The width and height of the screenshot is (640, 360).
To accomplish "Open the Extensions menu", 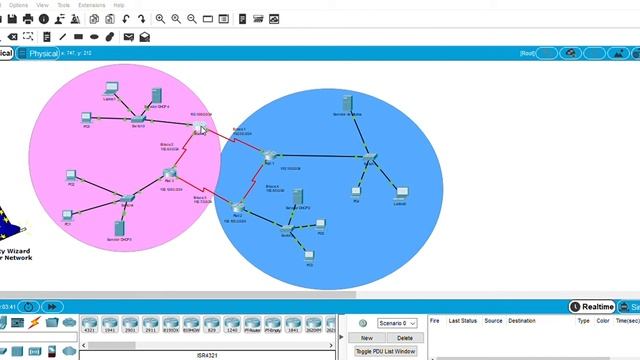I will pos(91,5).
